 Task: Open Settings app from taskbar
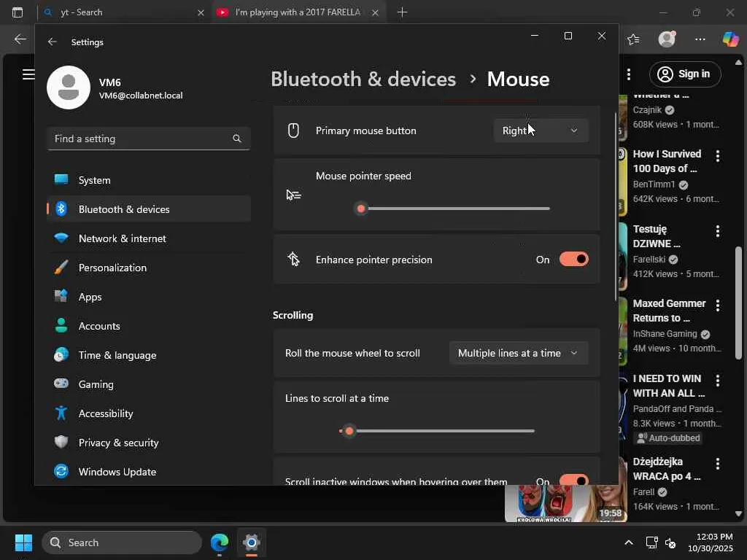251,542
